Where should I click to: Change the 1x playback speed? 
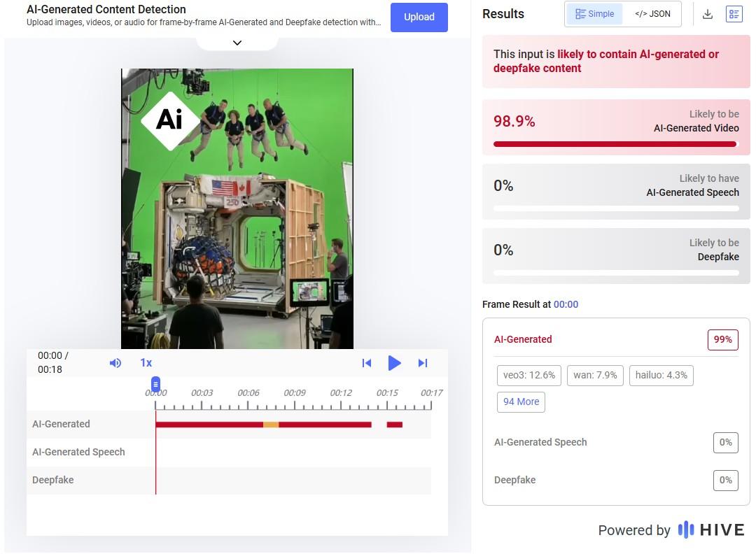146,362
